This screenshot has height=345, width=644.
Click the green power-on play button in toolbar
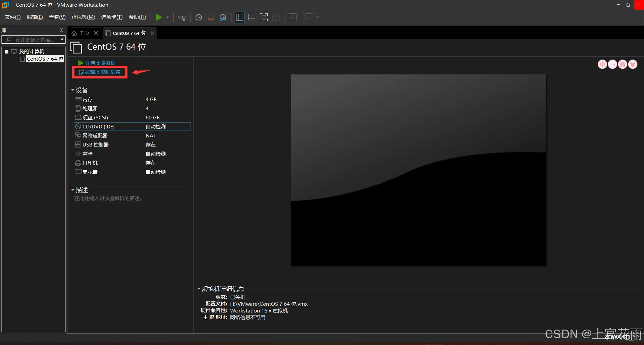[x=159, y=17]
